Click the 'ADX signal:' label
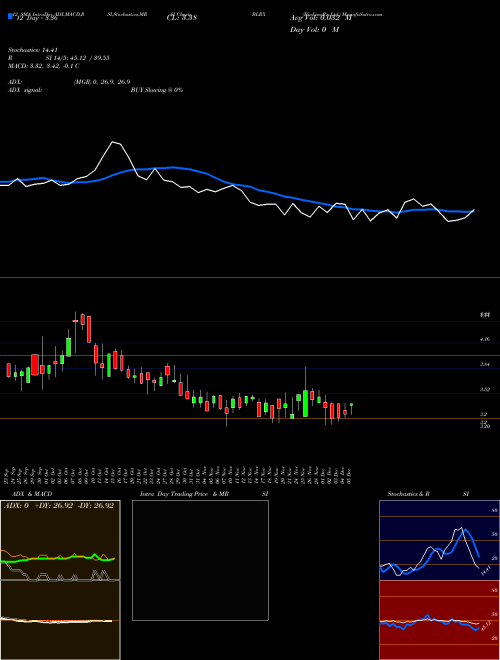This screenshot has height=660, width=500. point(25,90)
